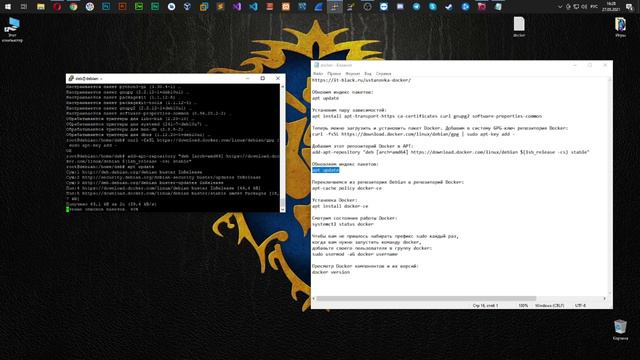
Task: Click 'UTF-8' encoding in Notepad status bar
Action: click(x=580, y=306)
